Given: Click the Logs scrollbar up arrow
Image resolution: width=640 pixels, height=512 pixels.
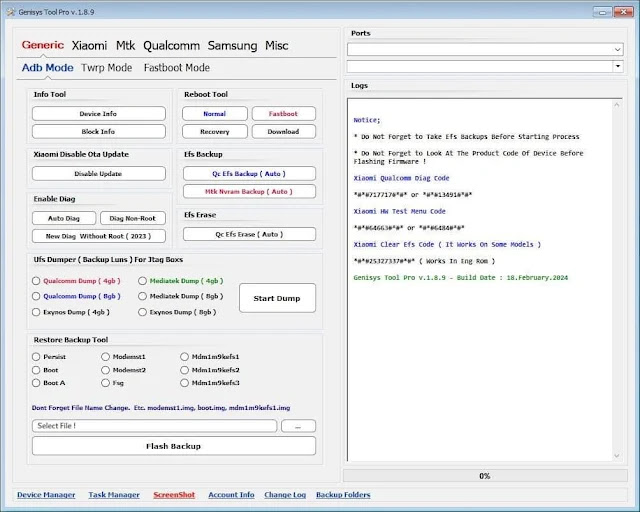Looking at the screenshot, I should 617,105.
